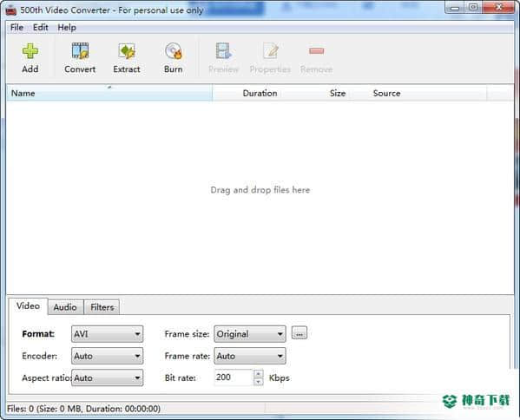The width and height of the screenshot is (520, 420).
Task: Open the Extract tool icon
Action: tap(127, 51)
